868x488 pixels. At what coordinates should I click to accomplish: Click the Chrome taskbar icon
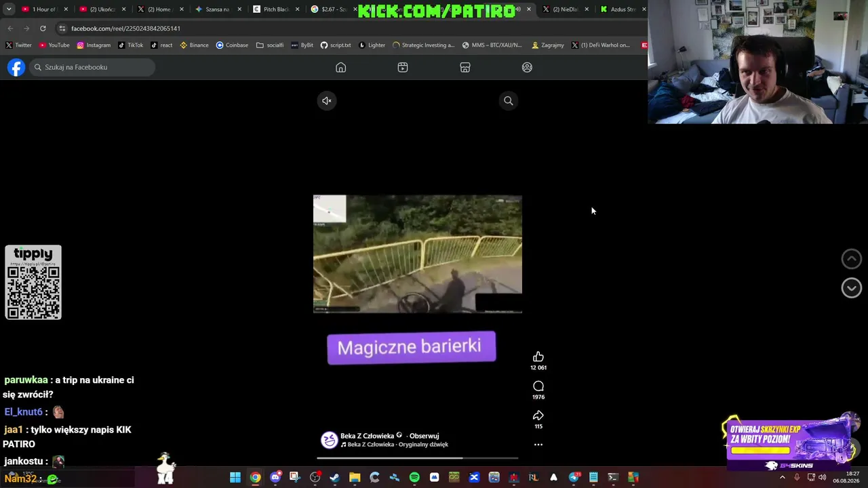click(x=255, y=478)
